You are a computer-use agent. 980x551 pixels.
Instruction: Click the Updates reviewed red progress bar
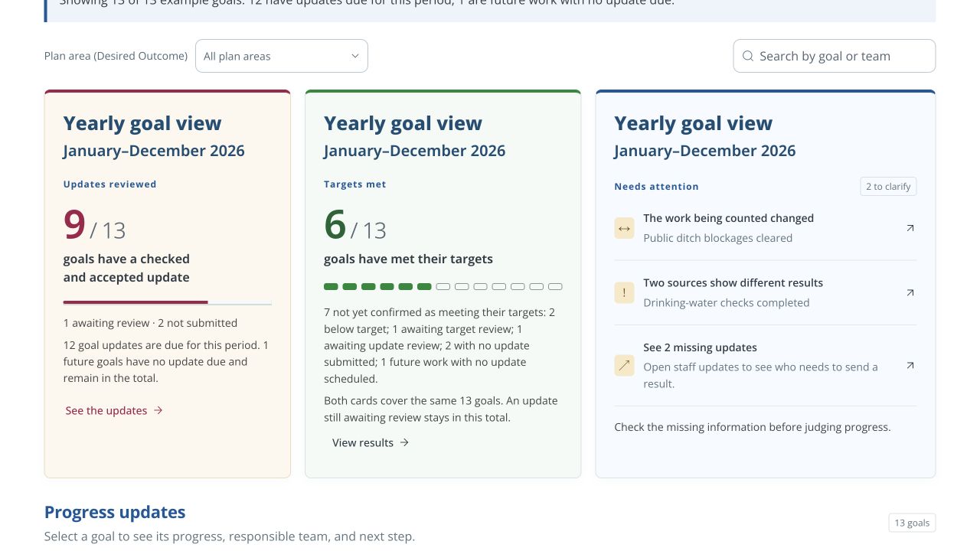pos(168,303)
